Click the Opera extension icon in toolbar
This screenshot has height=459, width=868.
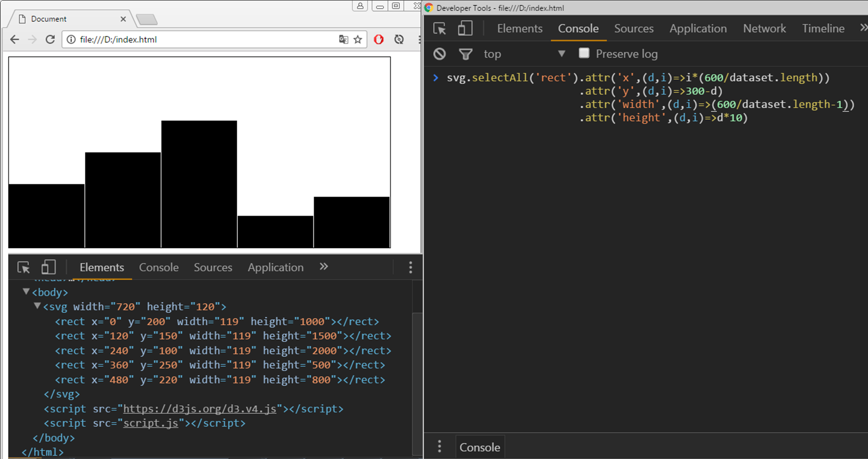[379, 39]
